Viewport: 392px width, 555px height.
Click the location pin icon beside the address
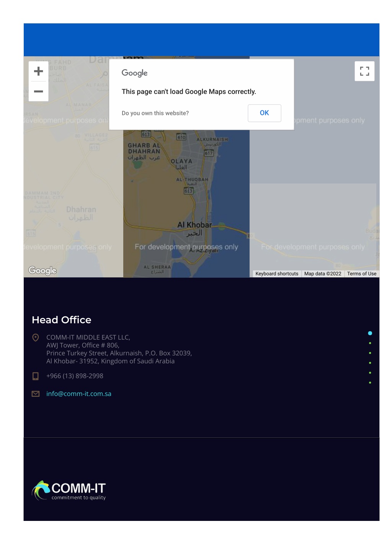coord(36,337)
